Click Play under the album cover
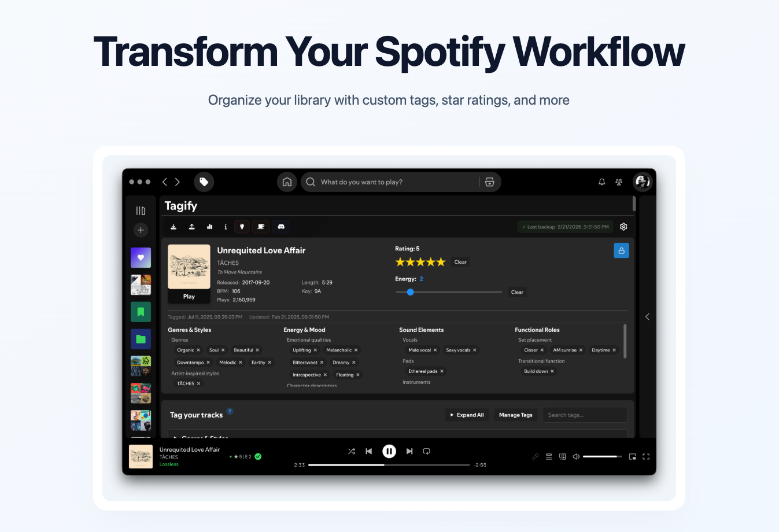Viewport: 779px width, 532px height. pyautogui.click(x=189, y=297)
